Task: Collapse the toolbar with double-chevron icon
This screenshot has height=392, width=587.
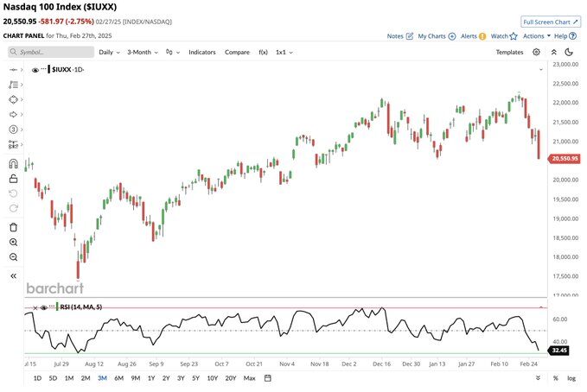Action: (553, 52)
